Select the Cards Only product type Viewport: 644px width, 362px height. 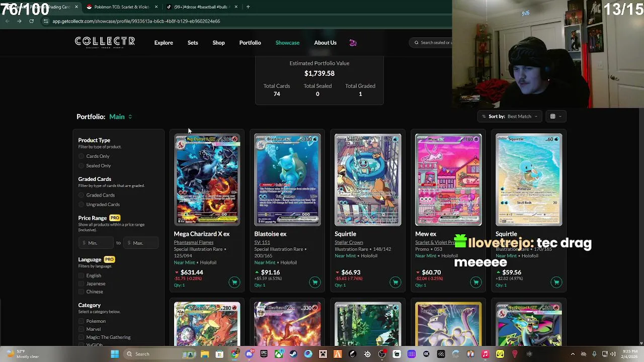pyautogui.click(x=82, y=156)
